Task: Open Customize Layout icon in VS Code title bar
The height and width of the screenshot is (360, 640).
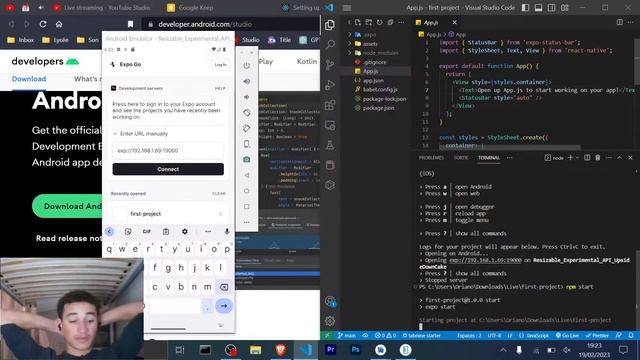Action: click(x=564, y=8)
